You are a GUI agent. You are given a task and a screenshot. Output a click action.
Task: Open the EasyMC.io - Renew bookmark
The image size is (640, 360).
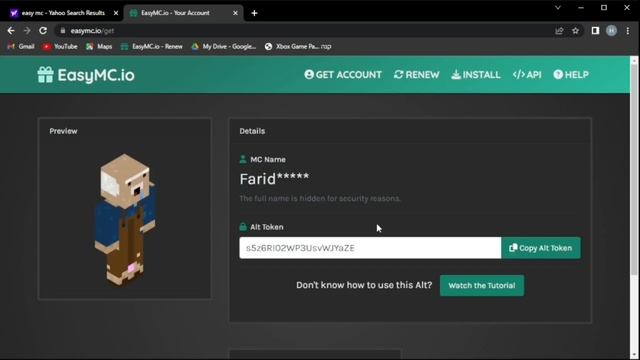click(x=152, y=47)
